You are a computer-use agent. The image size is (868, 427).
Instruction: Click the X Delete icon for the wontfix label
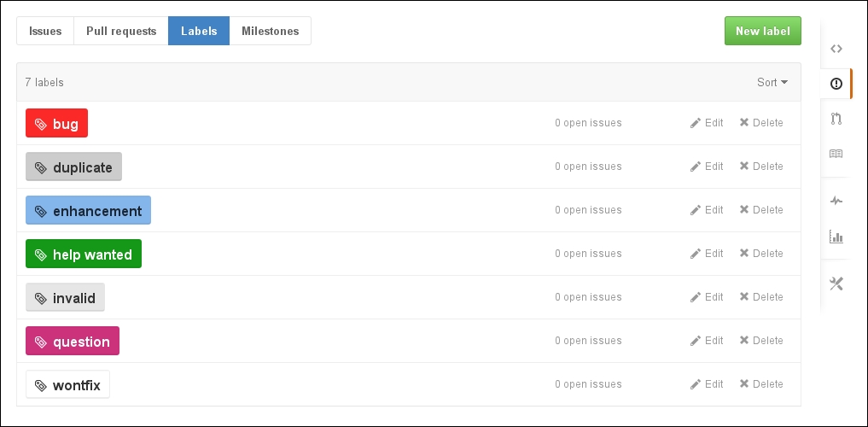point(744,383)
